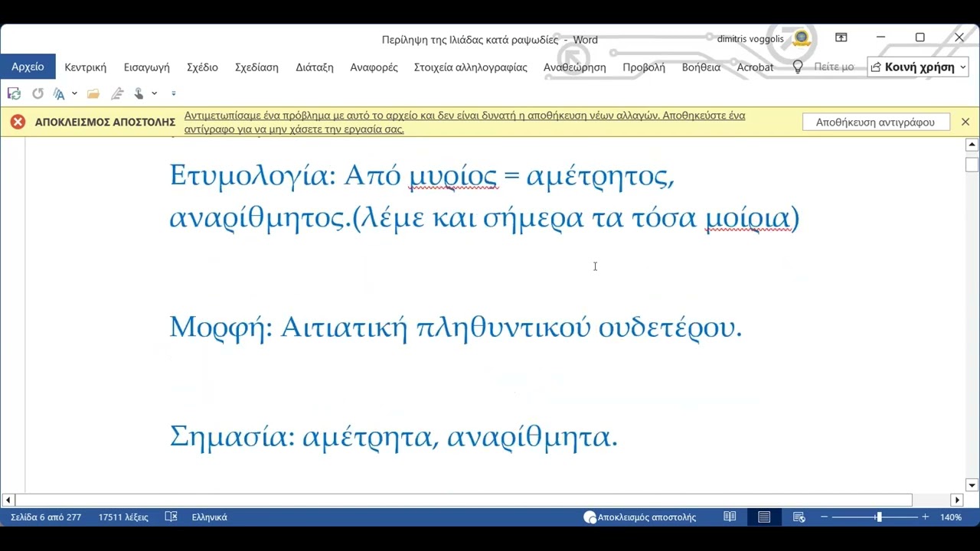Open the Προβολή ribbon tab
980x551 pixels.
click(643, 67)
